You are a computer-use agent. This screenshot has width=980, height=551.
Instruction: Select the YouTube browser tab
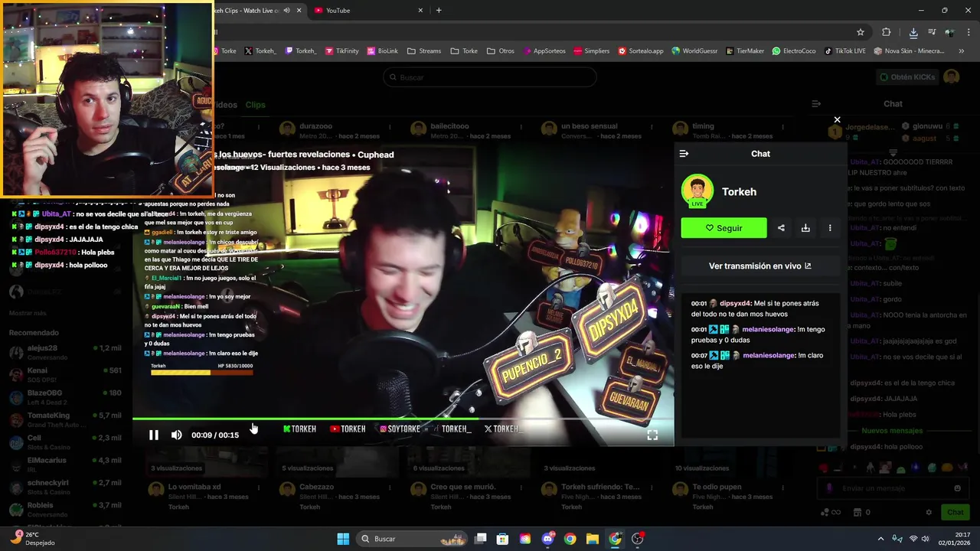366,10
